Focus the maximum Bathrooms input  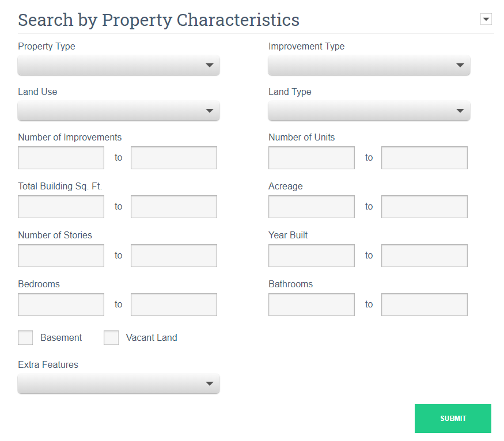[x=425, y=305]
